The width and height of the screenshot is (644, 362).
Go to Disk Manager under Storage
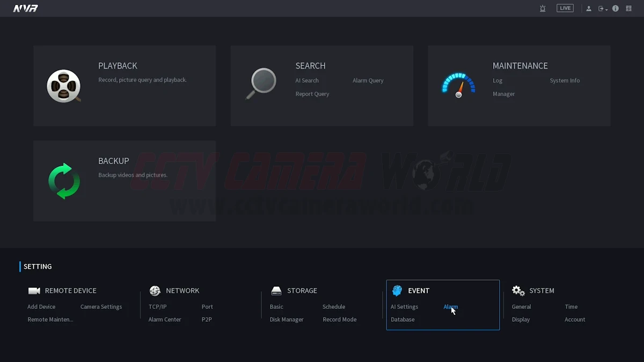pyautogui.click(x=286, y=320)
